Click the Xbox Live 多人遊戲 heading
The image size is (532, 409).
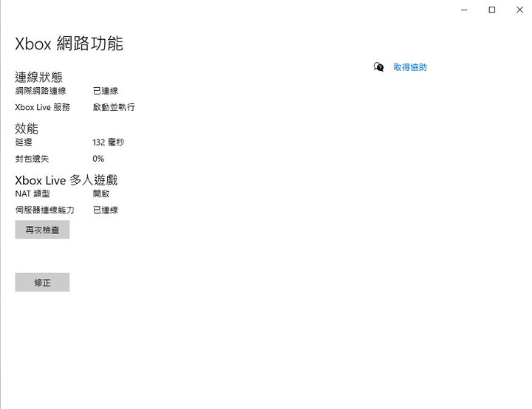(66, 180)
